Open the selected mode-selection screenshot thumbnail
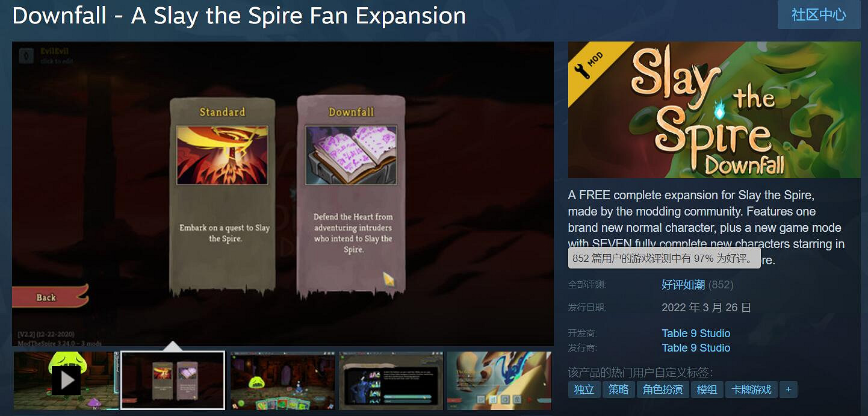 click(173, 380)
